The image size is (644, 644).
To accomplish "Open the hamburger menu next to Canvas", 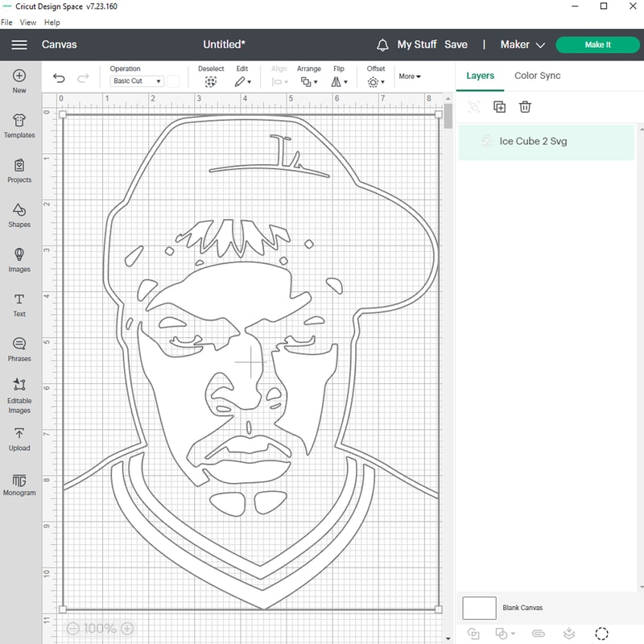I will pyautogui.click(x=19, y=45).
